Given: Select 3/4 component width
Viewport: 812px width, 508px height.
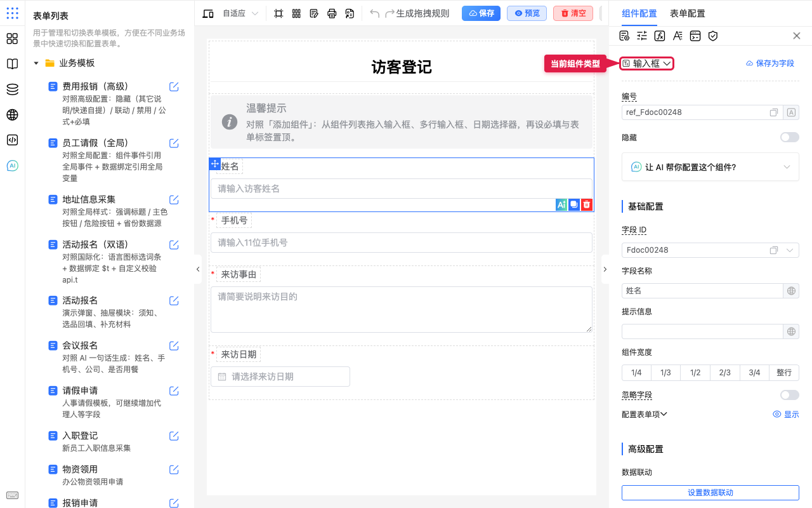Looking at the screenshot, I should click(754, 373).
